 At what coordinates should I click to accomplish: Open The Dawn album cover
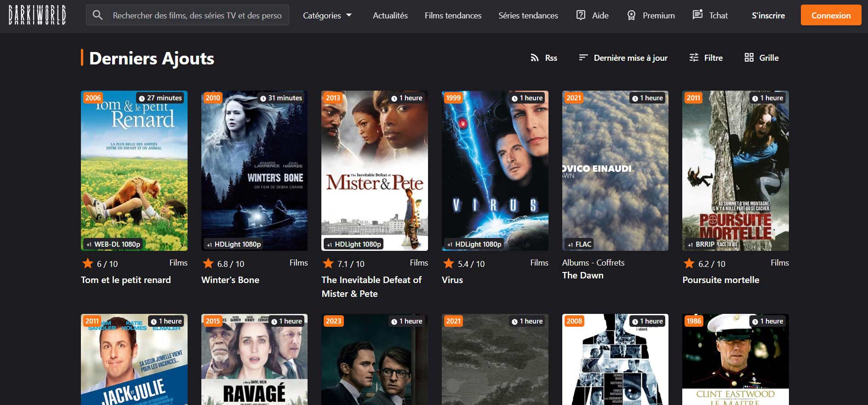615,171
